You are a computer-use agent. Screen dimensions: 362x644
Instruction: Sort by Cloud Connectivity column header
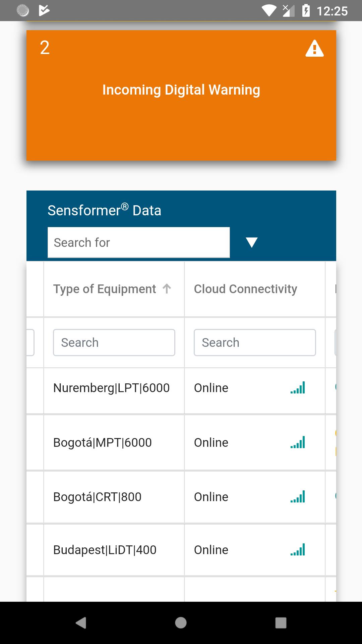point(246,289)
